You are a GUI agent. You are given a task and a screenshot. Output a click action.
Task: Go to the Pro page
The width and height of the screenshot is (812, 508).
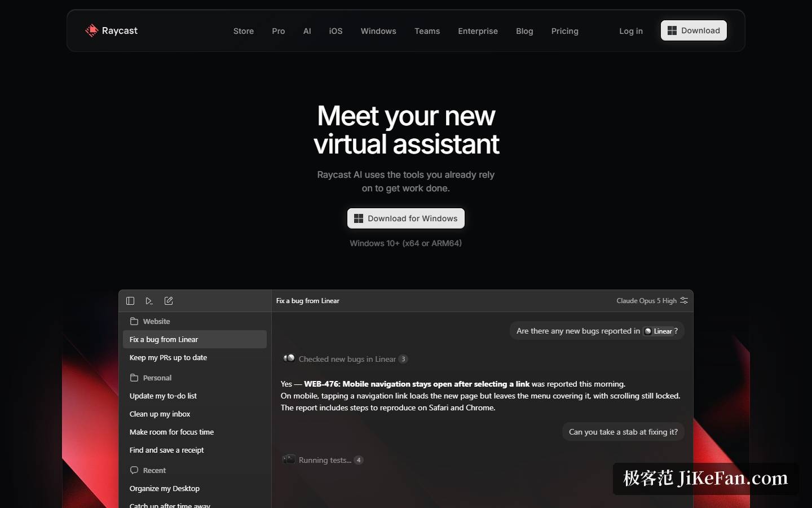click(279, 31)
